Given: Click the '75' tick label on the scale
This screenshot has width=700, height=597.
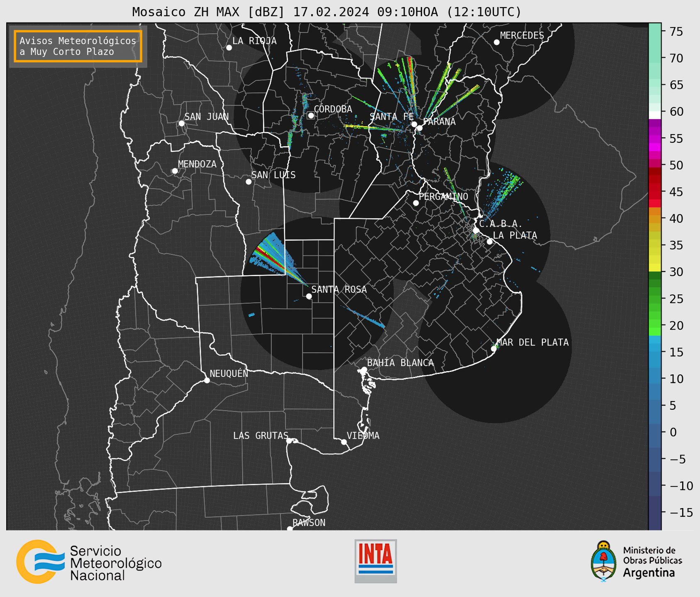Looking at the screenshot, I should point(676,32).
